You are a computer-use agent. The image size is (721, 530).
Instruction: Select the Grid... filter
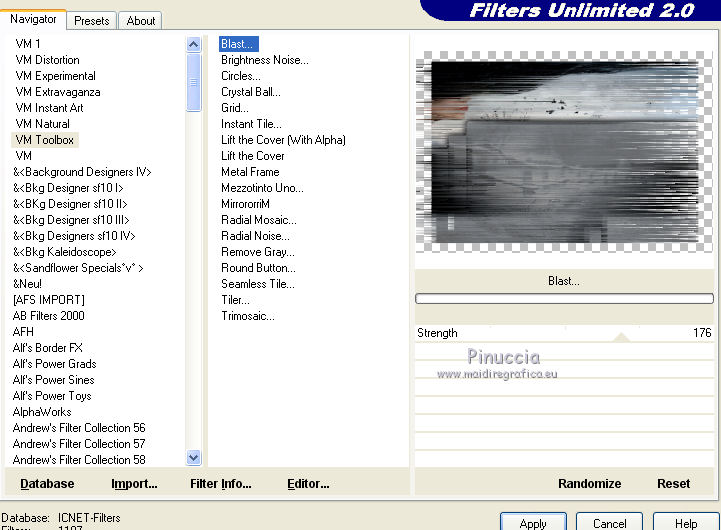click(235, 108)
